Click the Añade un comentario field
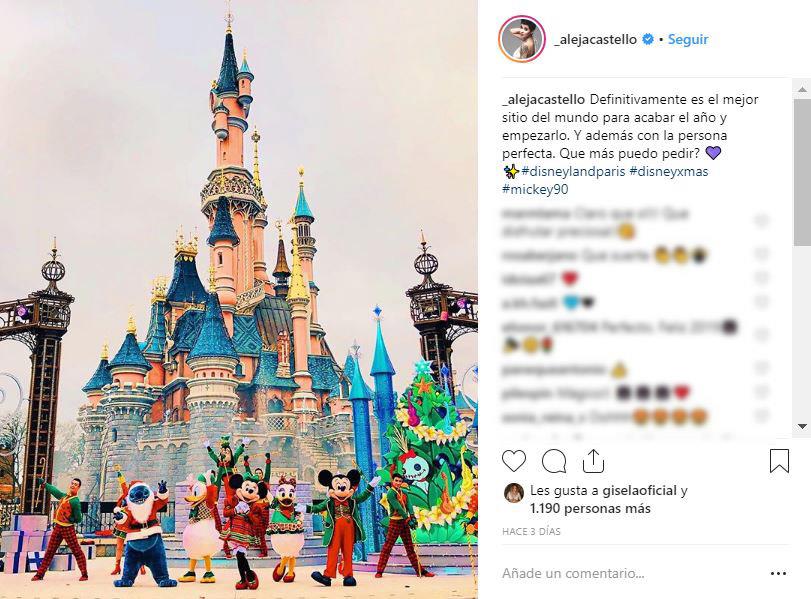The image size is (811, 599). pos(633,573)
